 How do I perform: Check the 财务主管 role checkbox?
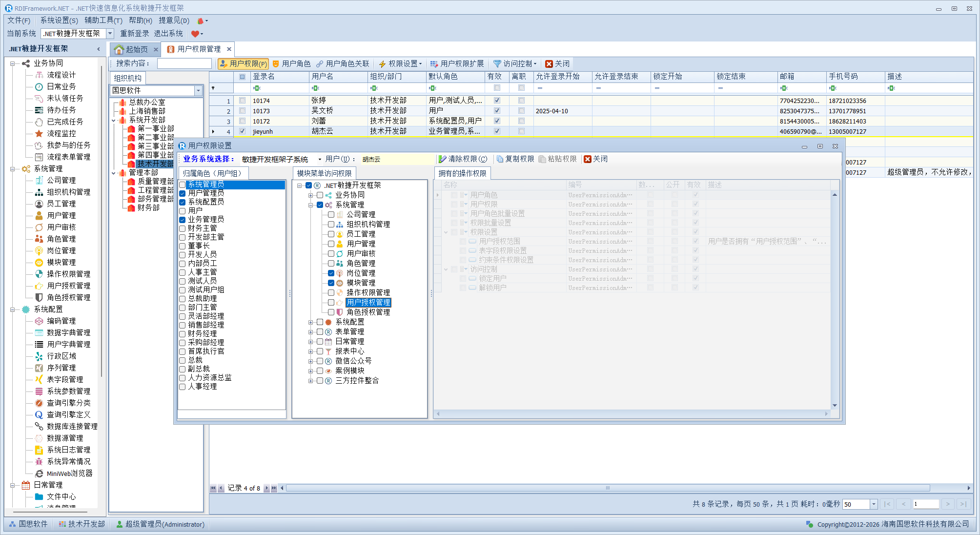[x=183, y=228]
